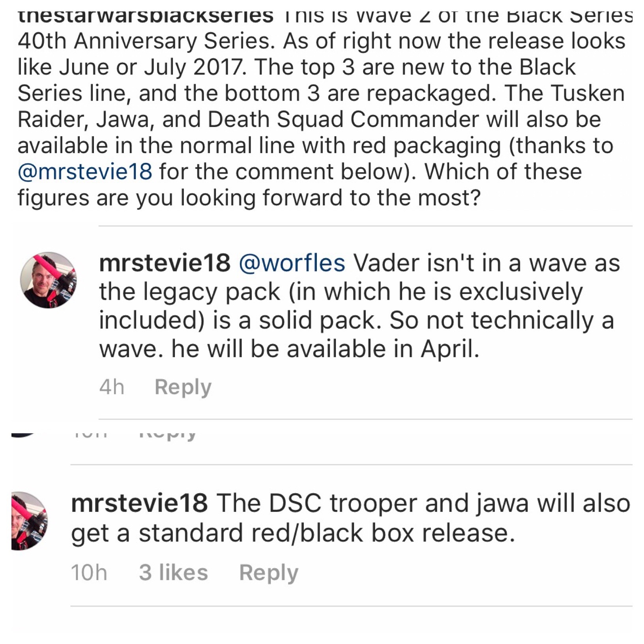Tap the partially hidden dark avatar sliver
The height and width of the screenshot is (644, 644).
click(24, 435)
